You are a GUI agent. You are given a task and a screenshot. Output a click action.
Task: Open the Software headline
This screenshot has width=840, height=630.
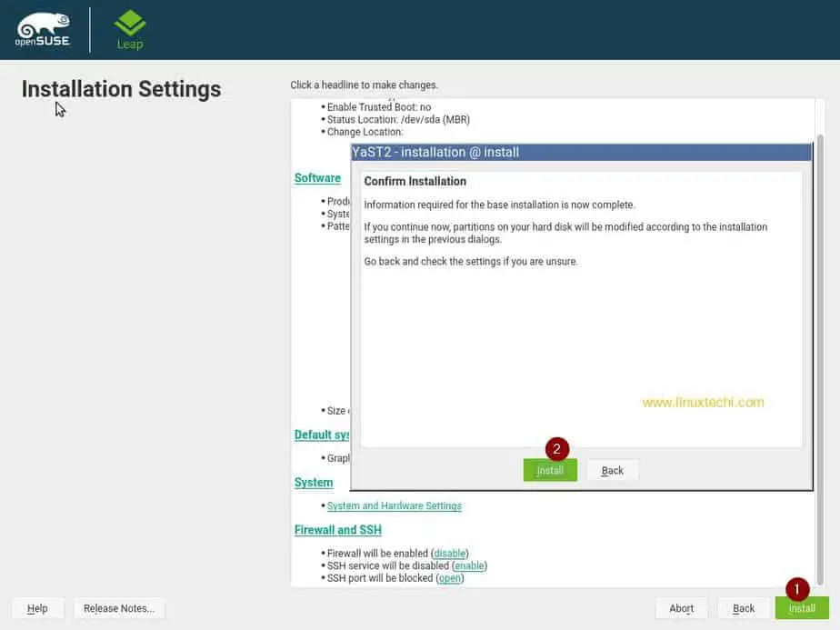pos(317,178)
